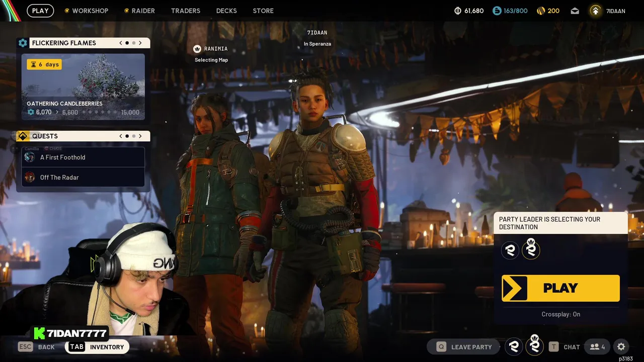Image resolution: width=644 pixels, height=362 pixels.
Task: Select the 7IDAAN In Speranza name tag
Action: [317, 38]
